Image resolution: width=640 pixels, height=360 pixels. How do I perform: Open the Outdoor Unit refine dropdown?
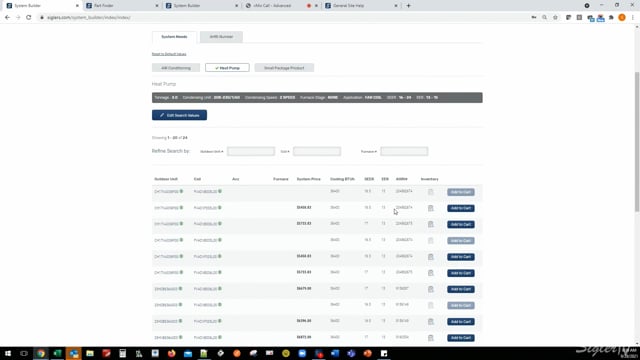click(211, 151)
